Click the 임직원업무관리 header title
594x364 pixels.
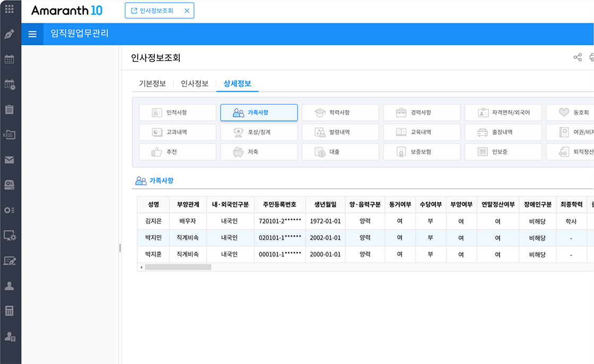pos(80,34)
